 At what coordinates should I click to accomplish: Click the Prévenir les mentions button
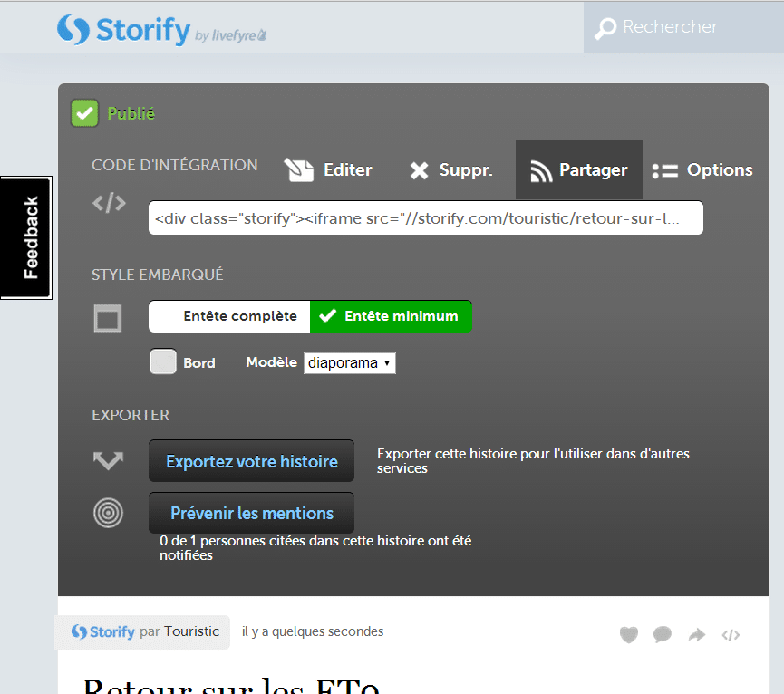coord(251,513)
